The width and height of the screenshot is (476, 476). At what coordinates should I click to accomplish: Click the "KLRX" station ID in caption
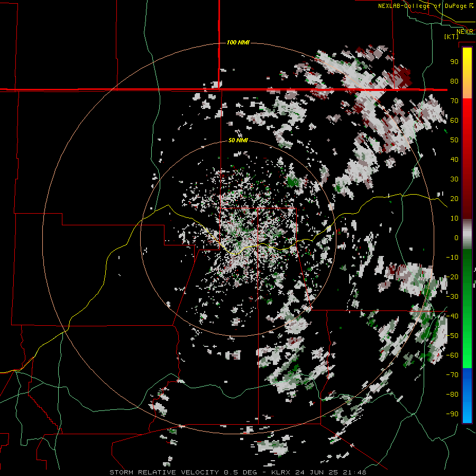coord(281,472)
